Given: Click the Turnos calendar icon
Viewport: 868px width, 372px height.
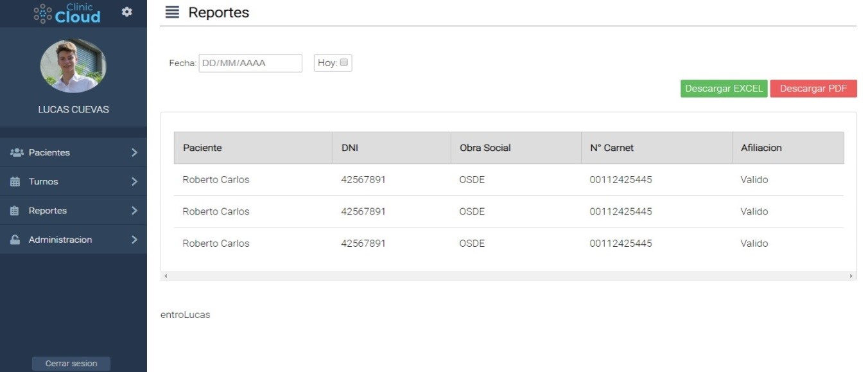Looking at the screenshot, I should click(x=15, y=182).
